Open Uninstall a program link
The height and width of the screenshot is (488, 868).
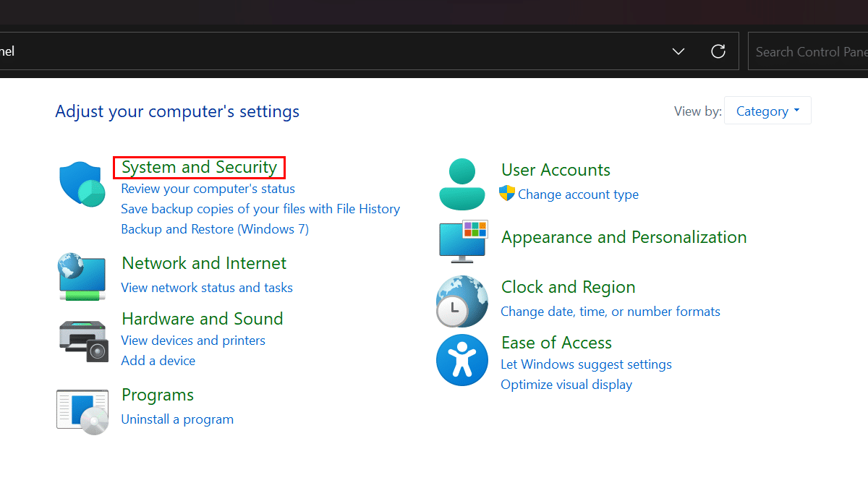(x=177, y=419)
